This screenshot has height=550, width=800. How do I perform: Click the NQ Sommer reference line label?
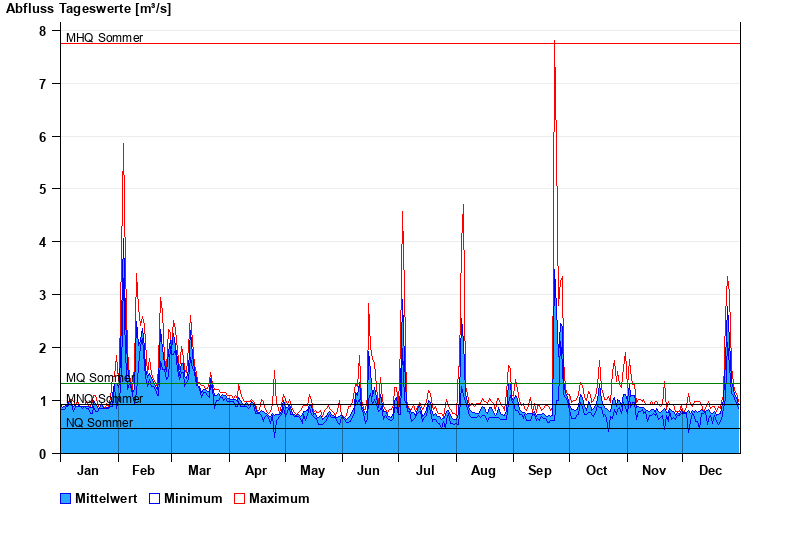[x=99, y=423]
